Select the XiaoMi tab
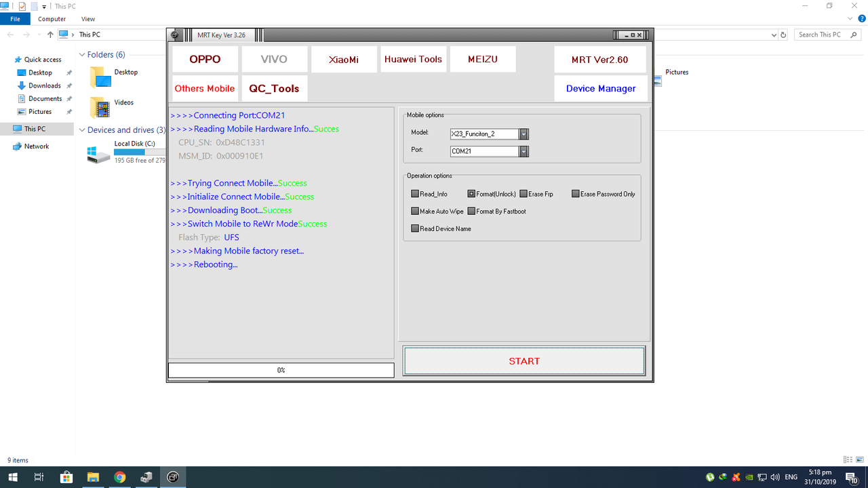The height and width of the screenshot is (488, 868). [344, 59]
